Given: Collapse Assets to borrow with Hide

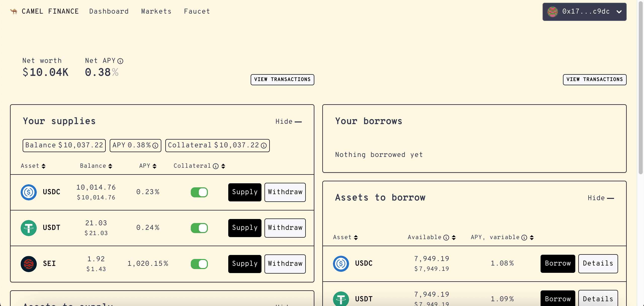Looking at the screenshot, I should pos(601,198).
